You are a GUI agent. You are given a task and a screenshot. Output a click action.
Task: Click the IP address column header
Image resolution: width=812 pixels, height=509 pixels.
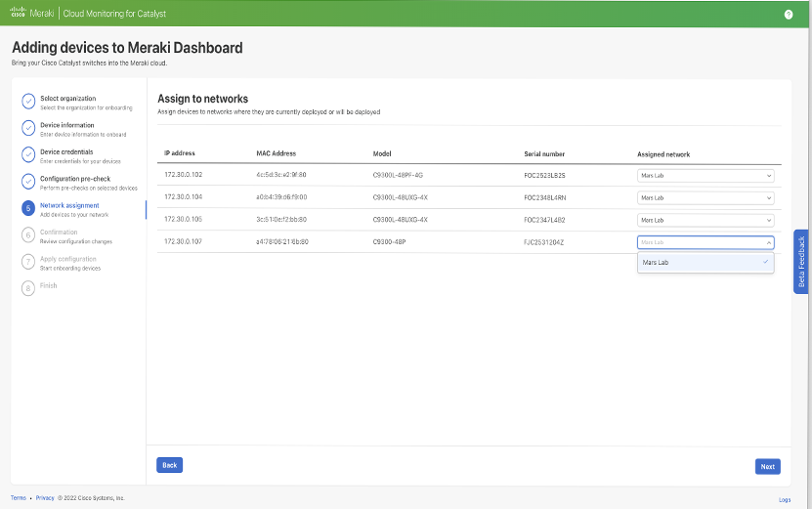(x=180, y=153)
